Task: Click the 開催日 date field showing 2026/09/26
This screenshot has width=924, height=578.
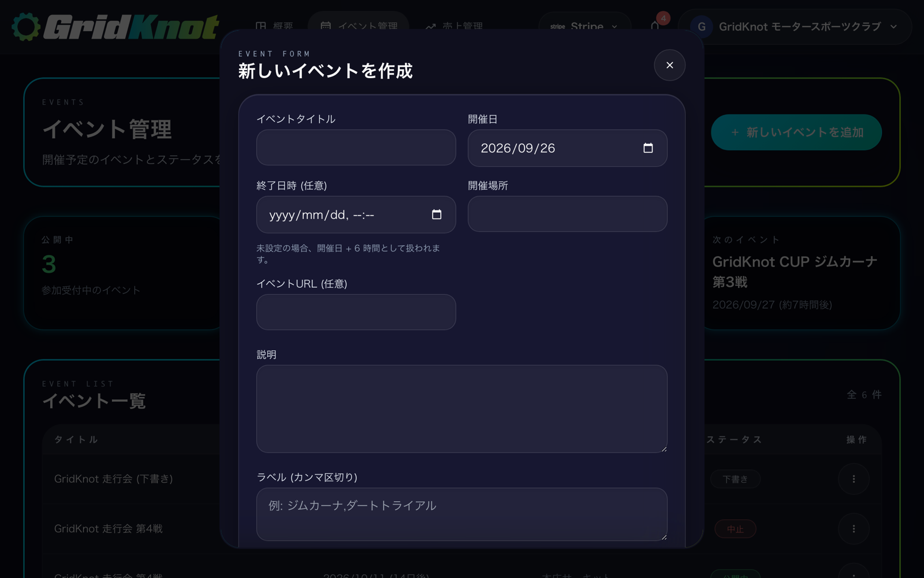Action: pos(567,148)
